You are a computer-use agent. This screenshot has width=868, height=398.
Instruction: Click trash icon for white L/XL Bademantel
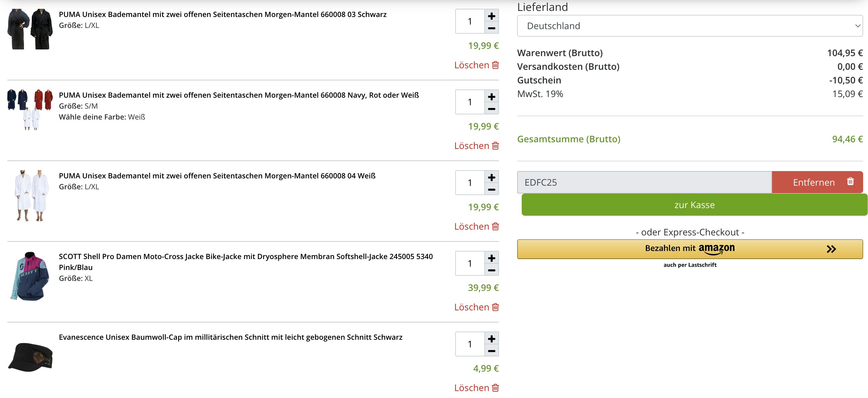point(495,226)
